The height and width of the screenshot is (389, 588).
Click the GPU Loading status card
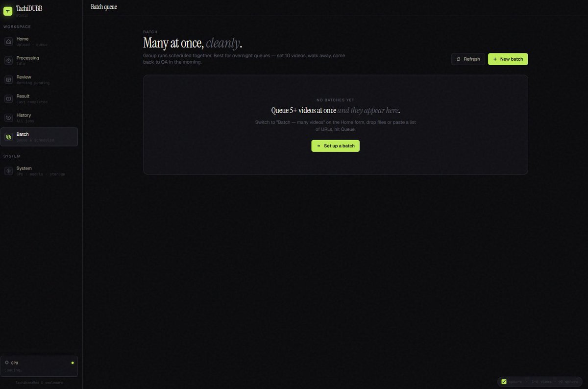point(39,366)
